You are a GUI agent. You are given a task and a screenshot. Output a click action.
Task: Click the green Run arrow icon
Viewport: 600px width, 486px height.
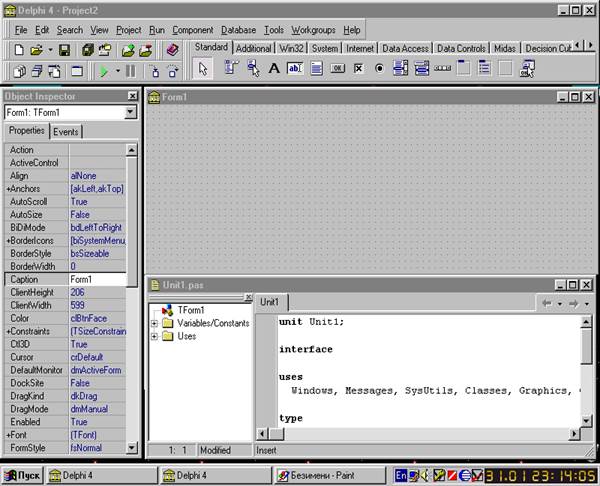pyautogui.click(x=103, y=71)
